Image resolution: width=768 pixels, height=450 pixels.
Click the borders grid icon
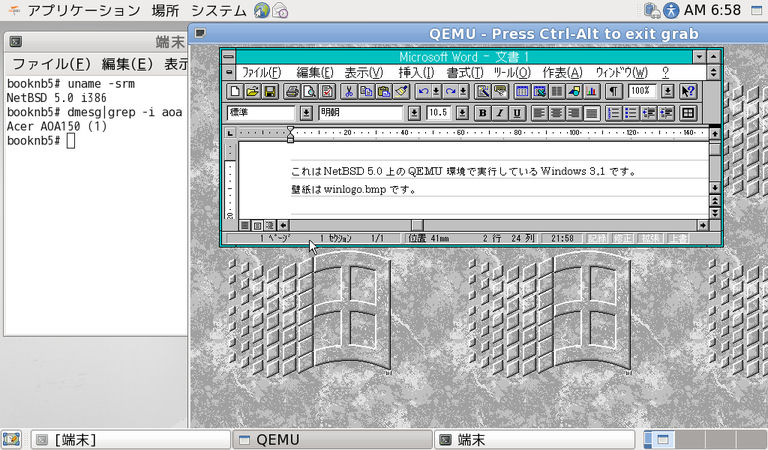(688, 113)
